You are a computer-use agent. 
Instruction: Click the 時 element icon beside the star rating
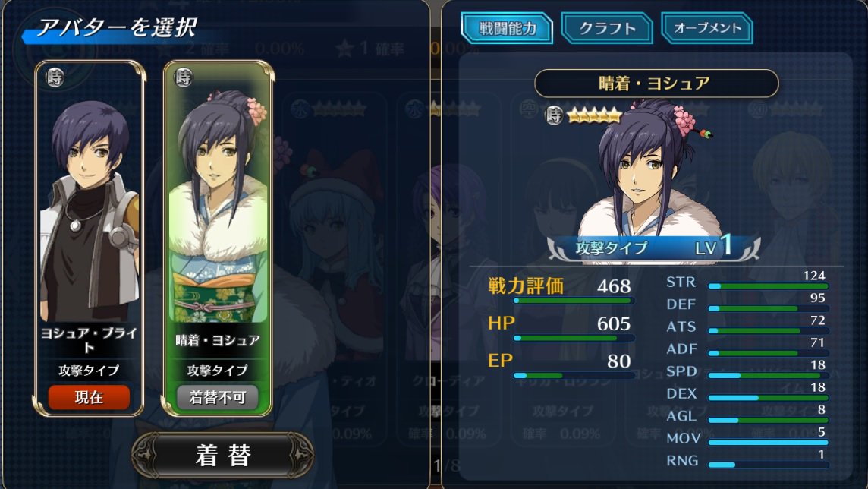[x=554, y=115]
